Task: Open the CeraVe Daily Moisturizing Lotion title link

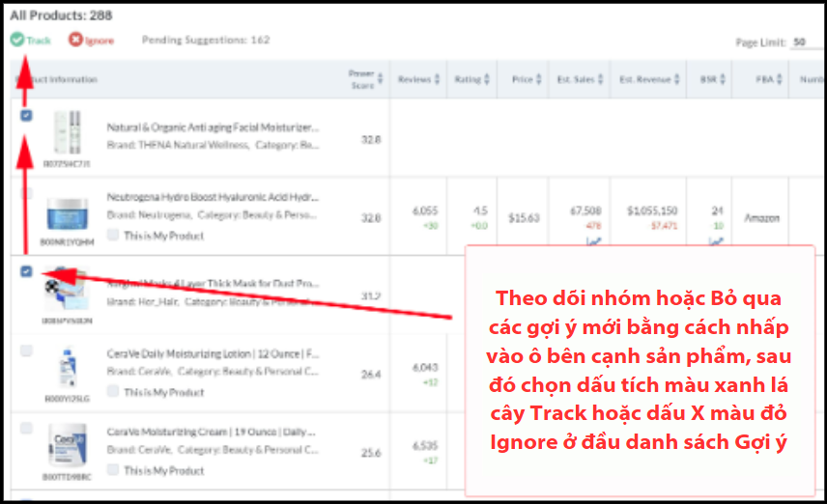Action: tap(212, 352)
